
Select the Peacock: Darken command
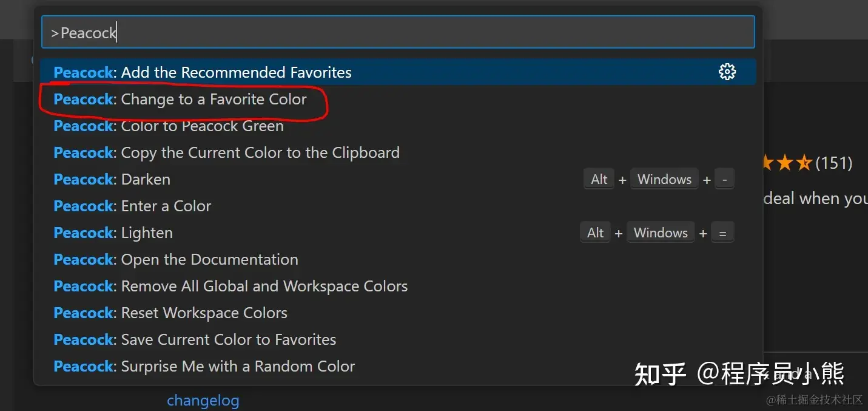click(x=398, y=179)
